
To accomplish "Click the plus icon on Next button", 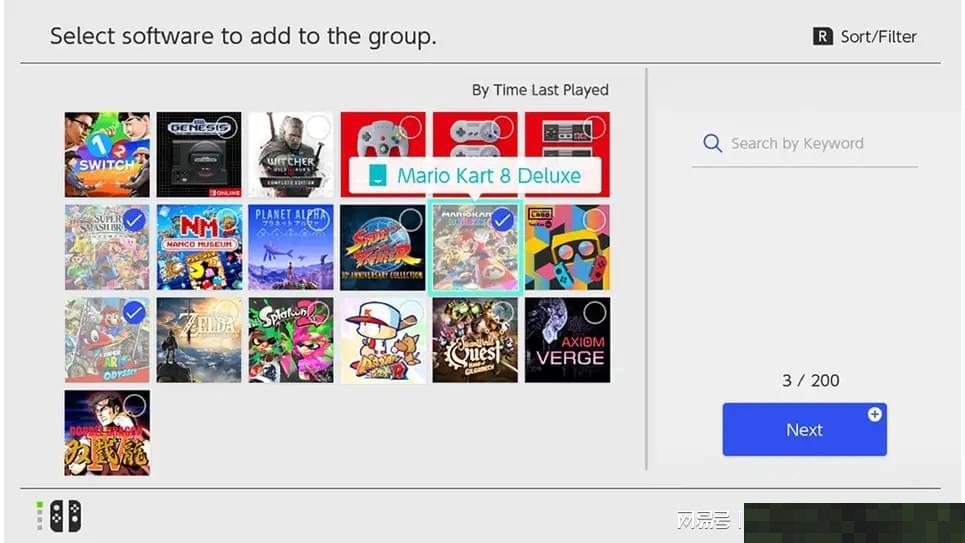I will (875, 414).
